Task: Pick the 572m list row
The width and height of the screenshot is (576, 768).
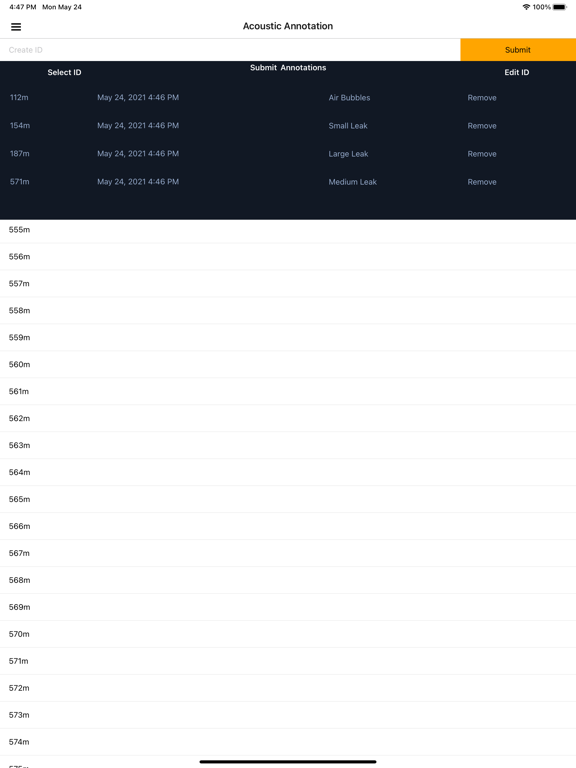Action: pos(288,688)
